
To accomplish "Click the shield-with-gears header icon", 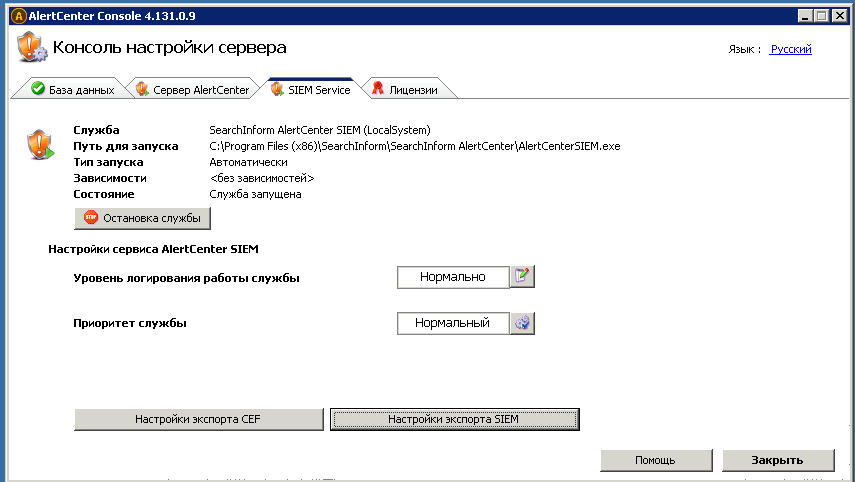I will click(32, 47).
